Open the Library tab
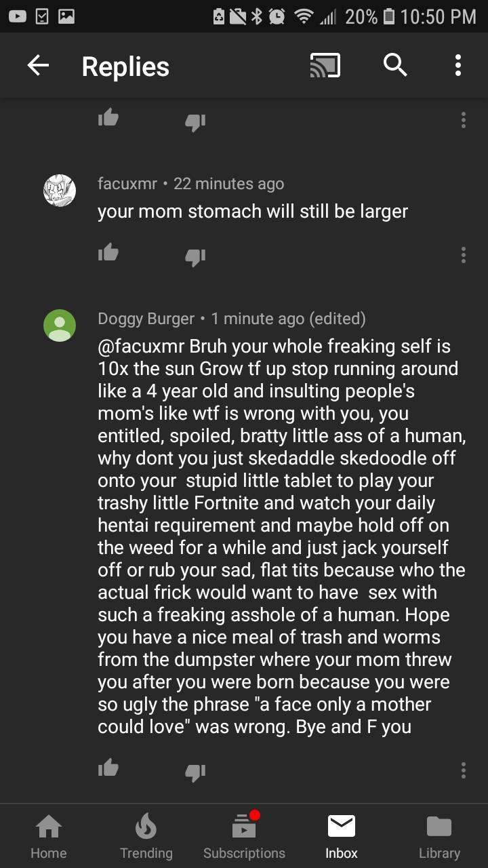This screenshot has height=868, width=488. tap(439, 836)
